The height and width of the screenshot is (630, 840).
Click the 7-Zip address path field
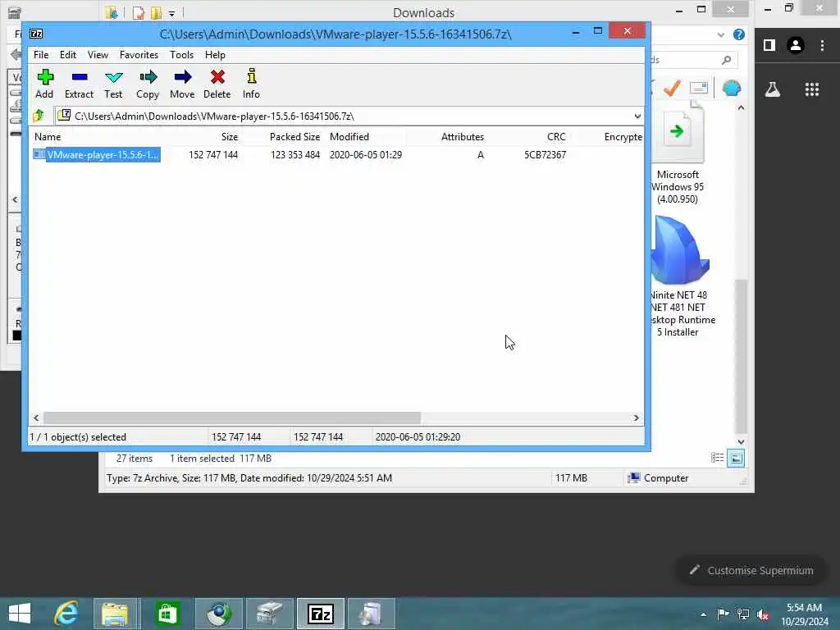[x=343, y=116]
